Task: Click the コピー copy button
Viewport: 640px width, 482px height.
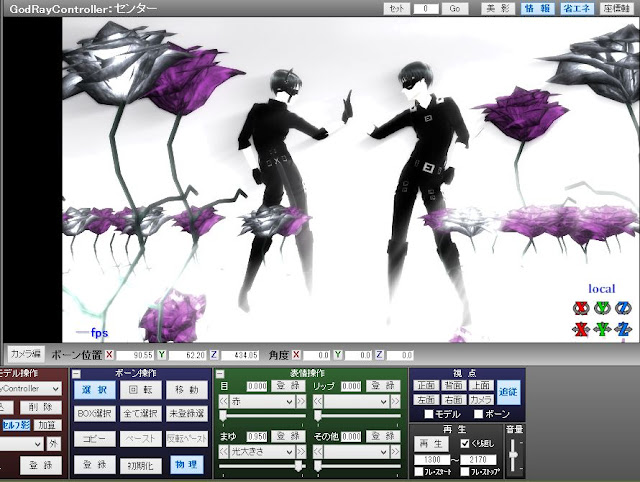Action: (95, 439)
